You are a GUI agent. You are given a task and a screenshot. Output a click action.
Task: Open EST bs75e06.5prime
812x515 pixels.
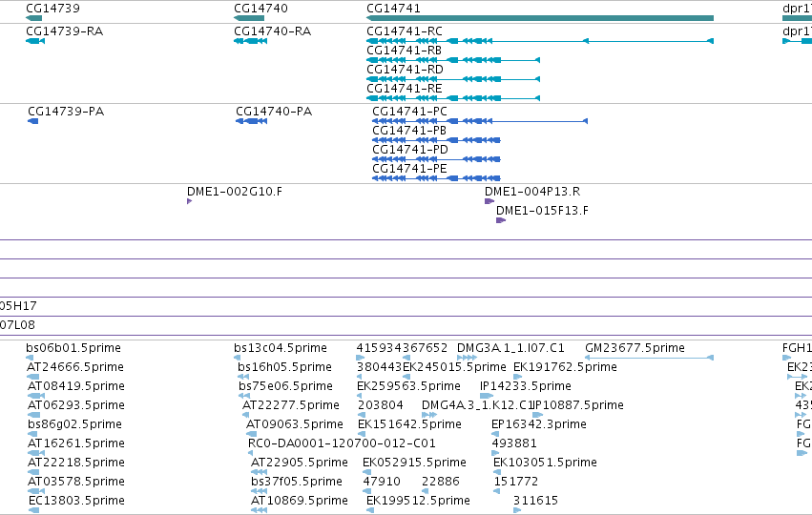point(286,386)
